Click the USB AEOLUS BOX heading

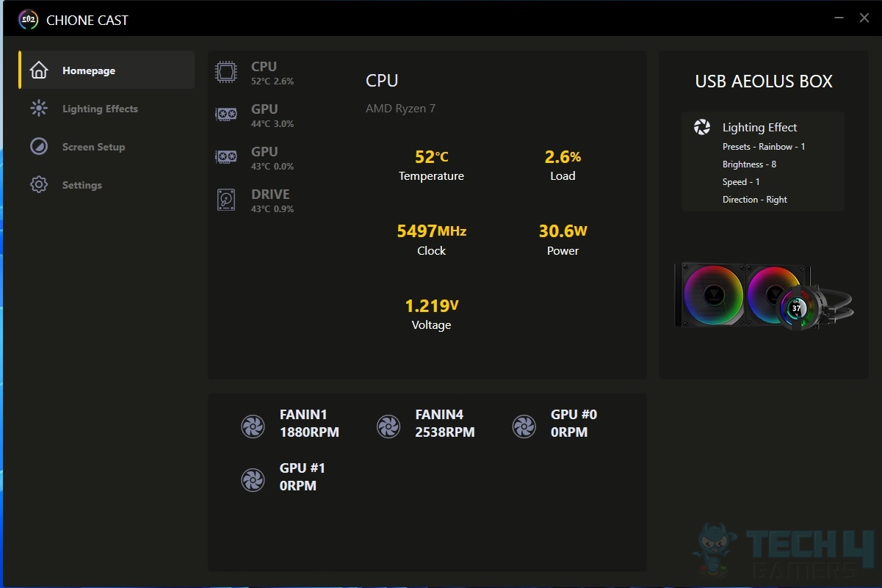coord(764,81)
